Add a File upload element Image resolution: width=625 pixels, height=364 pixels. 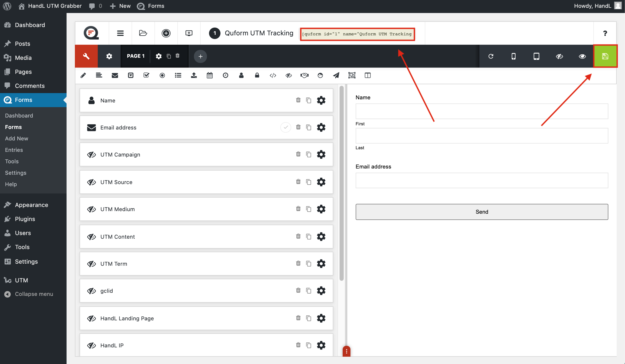(x=194, y=75)
